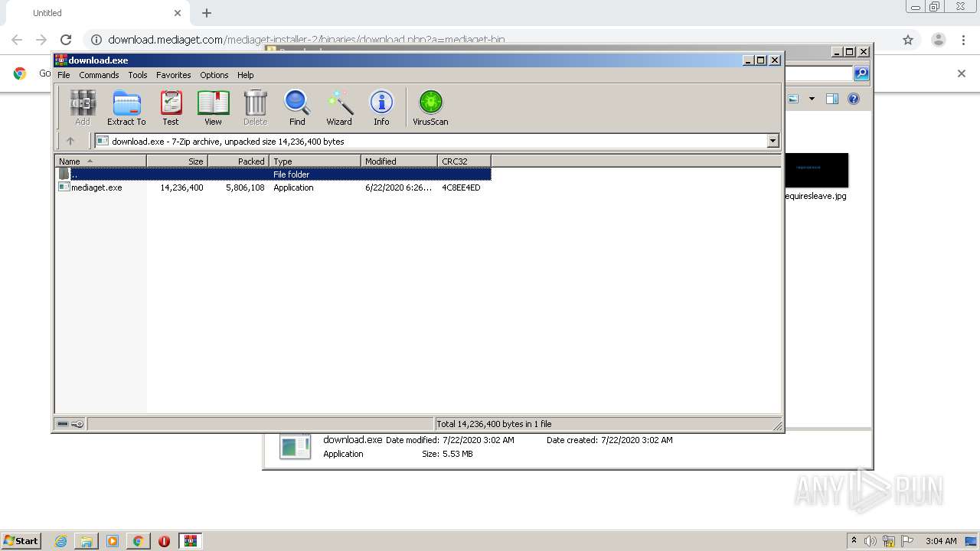Show archive Info
980x551 pixels.
pos(381,107)
